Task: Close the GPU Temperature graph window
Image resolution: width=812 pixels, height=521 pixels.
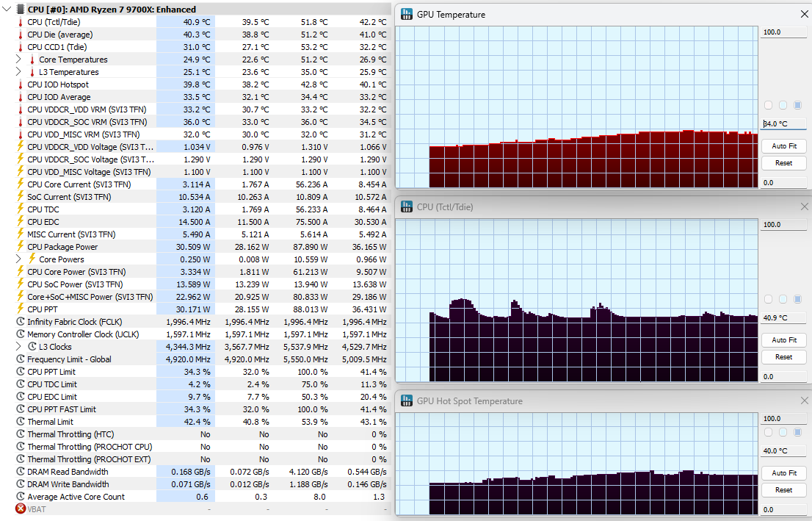Action: (x=804, y=14)
